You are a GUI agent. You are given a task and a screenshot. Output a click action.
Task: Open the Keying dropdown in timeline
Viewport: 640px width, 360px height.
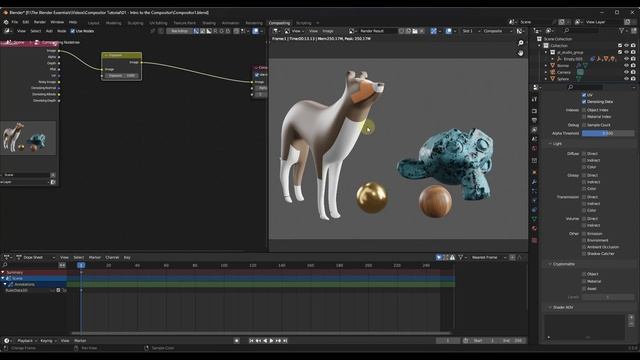coord(48,340)
